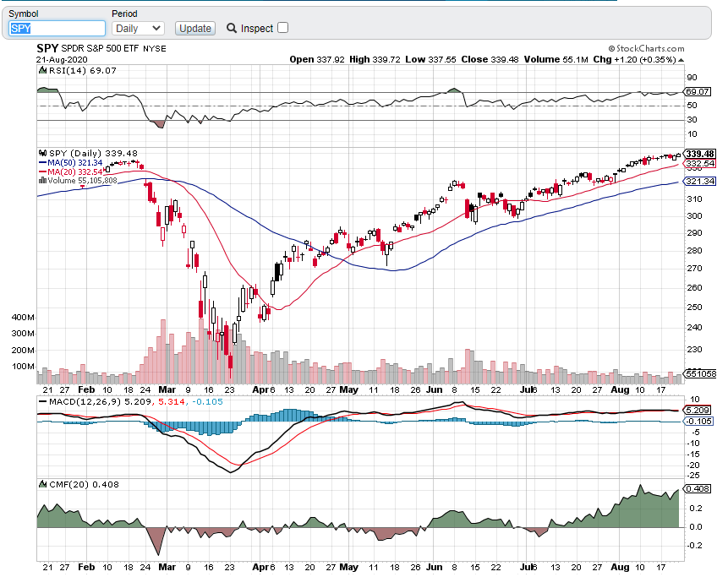Viewport: 728px width, 577px height.
Task: Click the "300M" volume axis label
Action: tap(23, 334)
